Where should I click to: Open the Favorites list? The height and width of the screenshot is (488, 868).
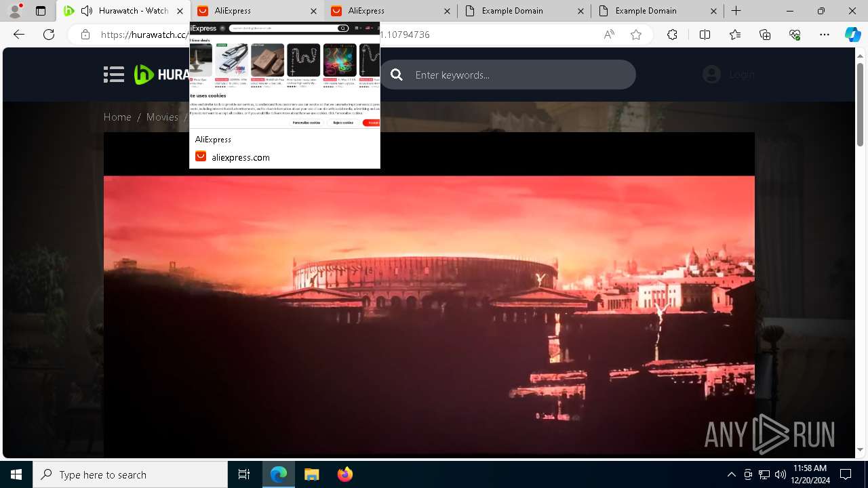pos(735,35)
